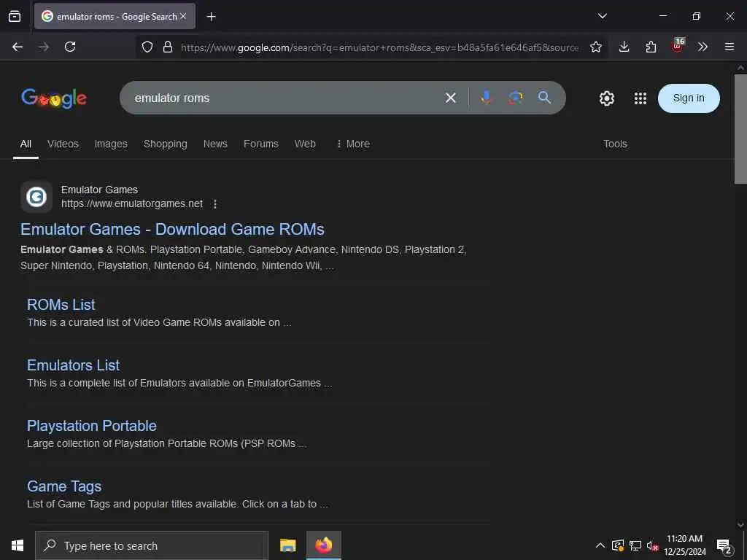
Task: Click Emulator Games site favicon
Action: (36, 197)
